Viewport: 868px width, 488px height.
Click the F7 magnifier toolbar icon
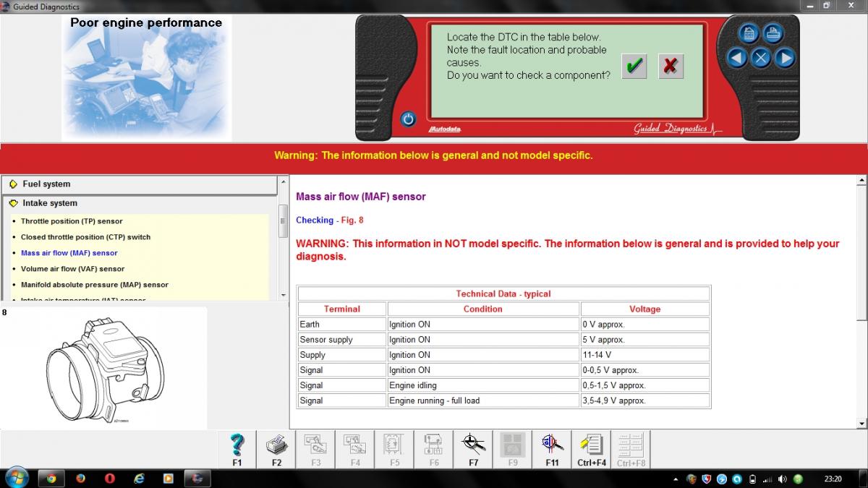(473, 448)
